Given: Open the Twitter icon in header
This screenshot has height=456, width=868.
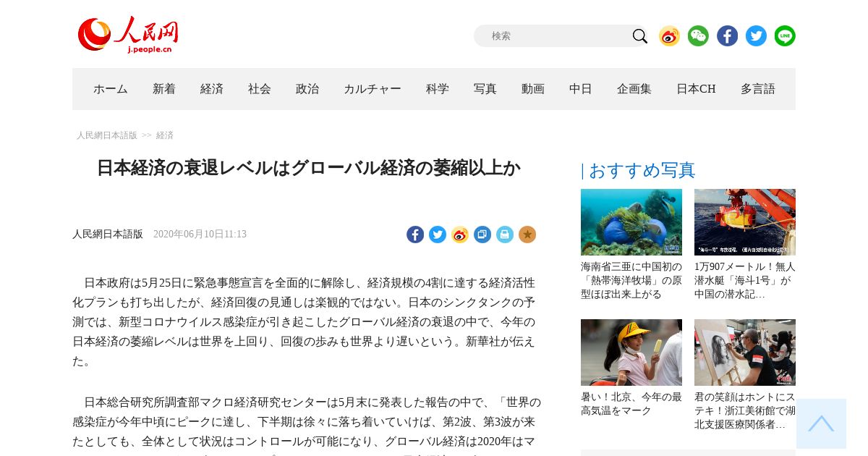Looking at the screenshot, I should pos(756,36).
